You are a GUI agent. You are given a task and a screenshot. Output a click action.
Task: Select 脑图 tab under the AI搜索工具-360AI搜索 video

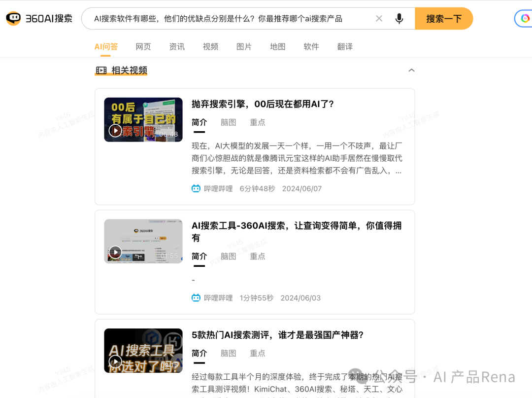coord(228,256)
